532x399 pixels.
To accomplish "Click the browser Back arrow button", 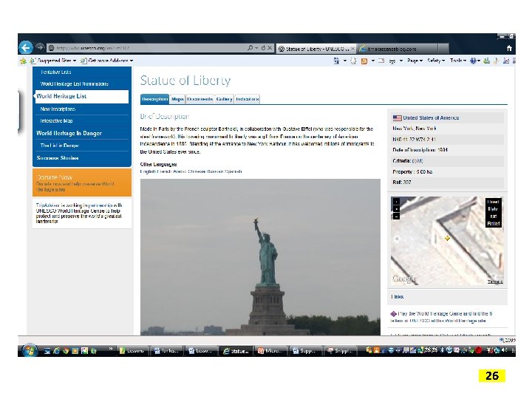I will click(26, 47).
